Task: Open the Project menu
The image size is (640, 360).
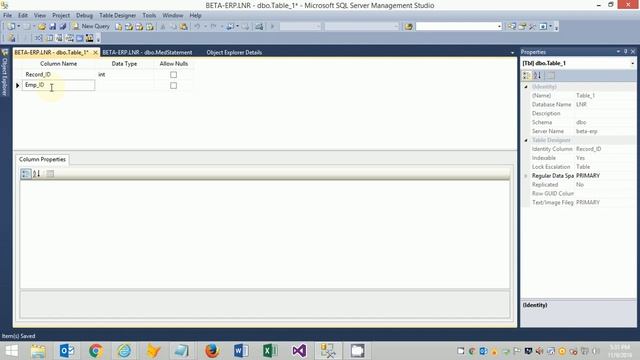Action: (61, 16)
